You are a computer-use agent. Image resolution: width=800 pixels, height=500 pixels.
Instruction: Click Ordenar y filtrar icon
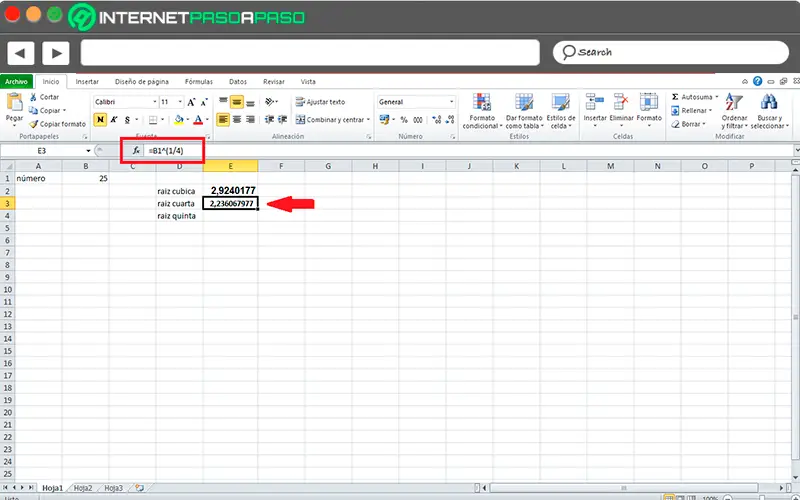(x=734, y=102)
